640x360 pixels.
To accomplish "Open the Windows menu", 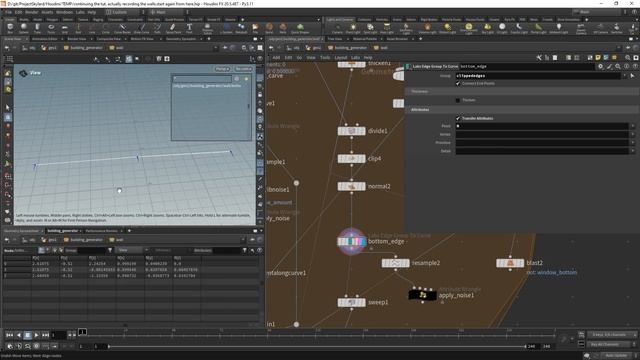I will click(64, 12).
